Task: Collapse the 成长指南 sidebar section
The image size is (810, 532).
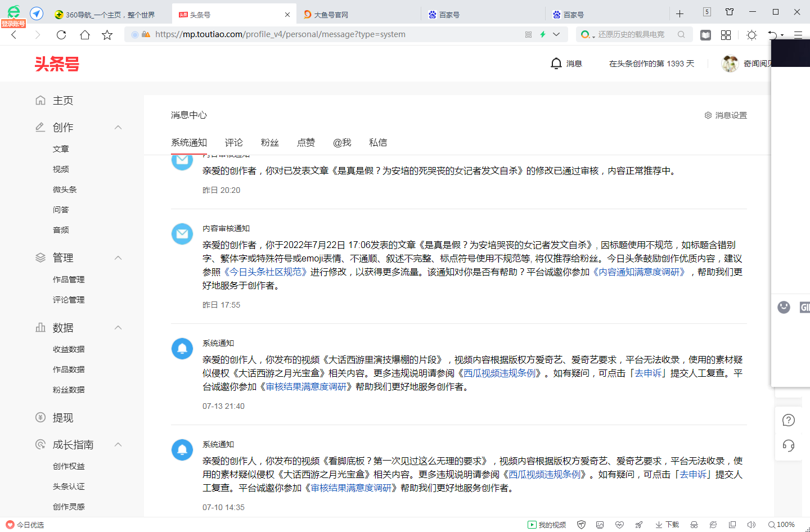Action: pyautogui.click(x=118, y=445)
